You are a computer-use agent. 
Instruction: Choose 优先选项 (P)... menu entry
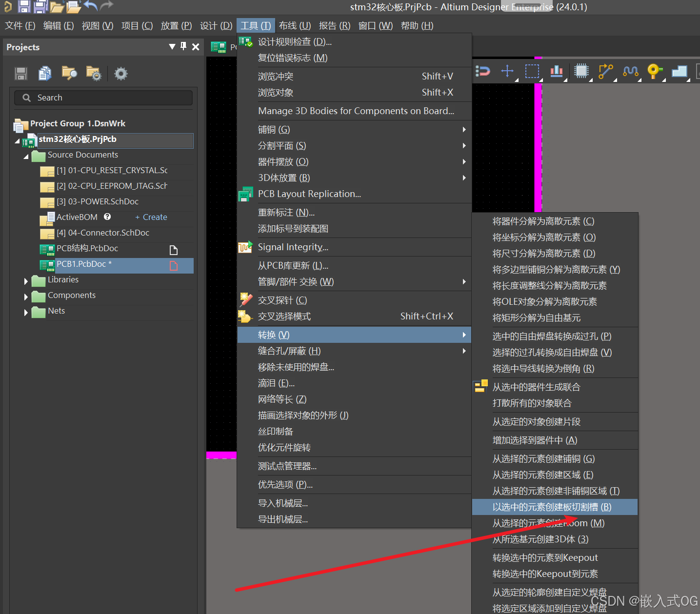tap(354, 484)
